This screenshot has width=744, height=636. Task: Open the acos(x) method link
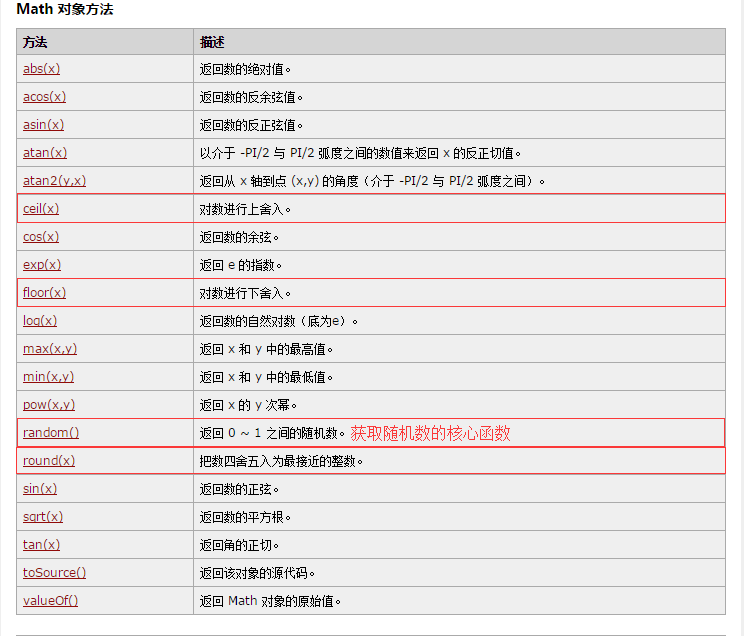pos(44,97)
